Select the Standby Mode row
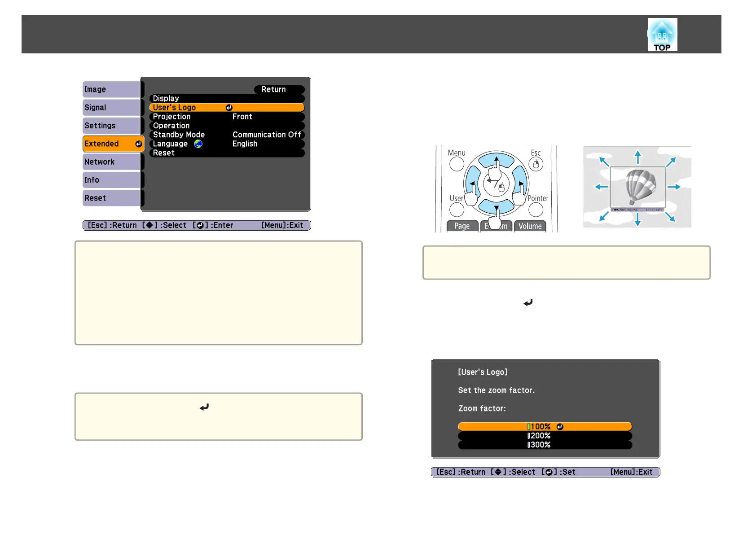The height and width of the screenshot is (534, 756). [227, 135]
